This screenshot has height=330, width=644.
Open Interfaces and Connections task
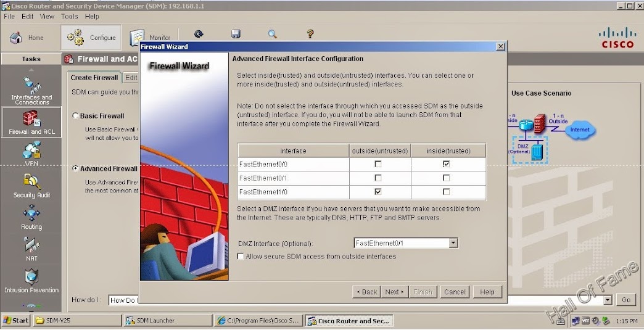point(31,91)
